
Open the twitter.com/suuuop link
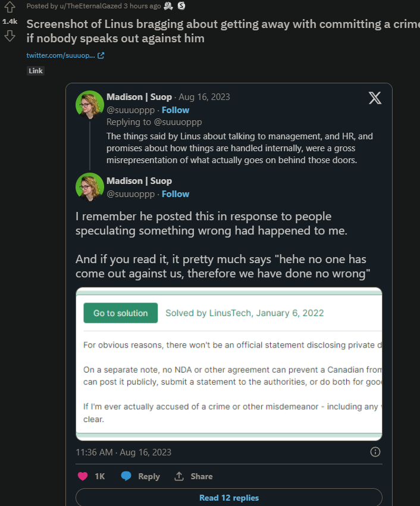(60, 55)
